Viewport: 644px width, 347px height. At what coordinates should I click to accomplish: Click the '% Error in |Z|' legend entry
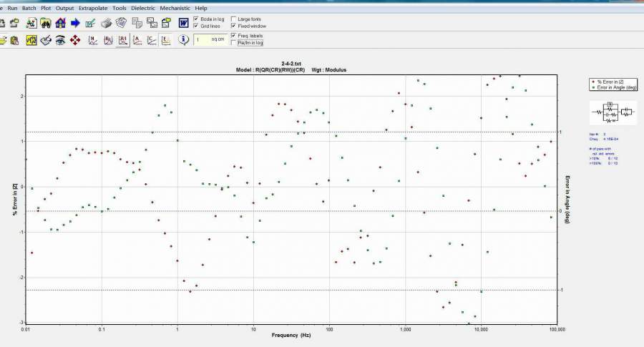pos(610,82)
